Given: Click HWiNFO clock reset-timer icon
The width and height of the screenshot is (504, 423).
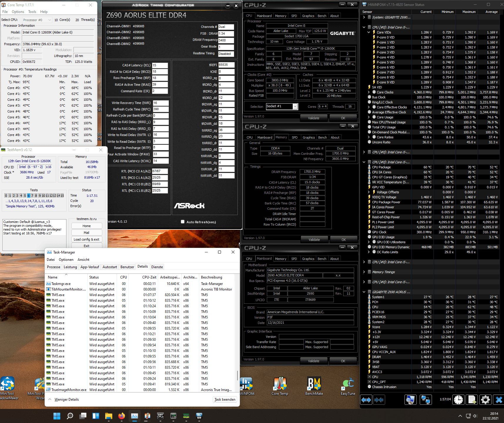Looking at the screenshot, I should tap(458, 400).
